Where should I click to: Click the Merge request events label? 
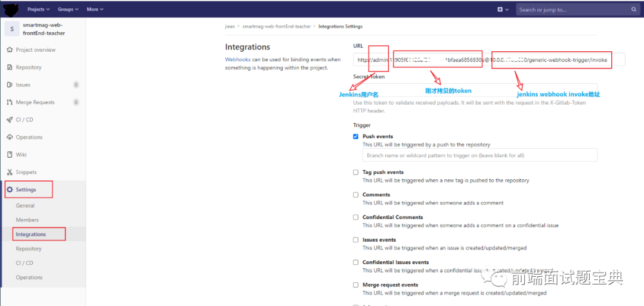[390, 285]
